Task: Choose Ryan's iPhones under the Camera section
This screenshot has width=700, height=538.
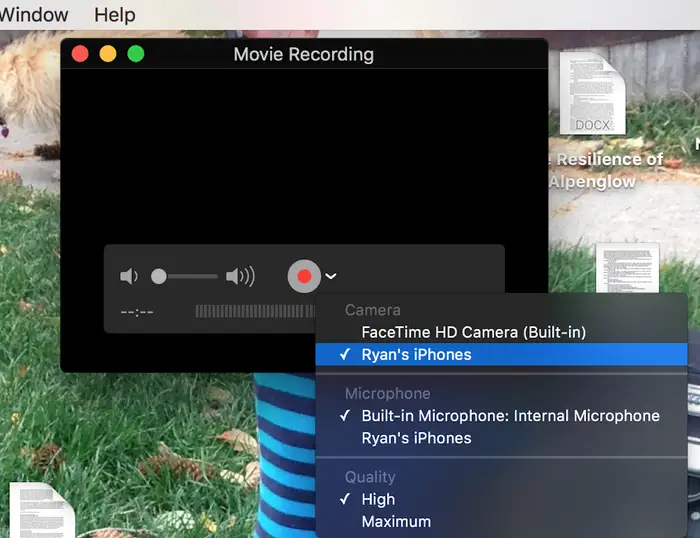Action: [416, 354]
